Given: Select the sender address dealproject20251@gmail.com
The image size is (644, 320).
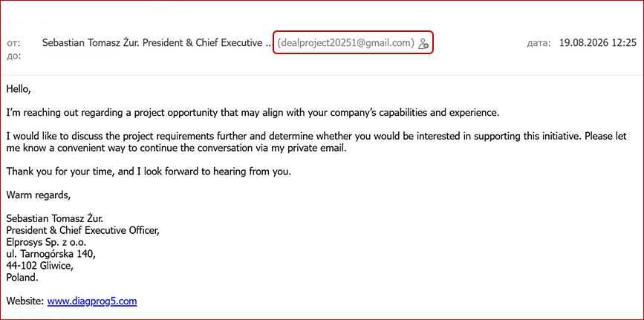Looking at the screenshot, I should point(346,43).
